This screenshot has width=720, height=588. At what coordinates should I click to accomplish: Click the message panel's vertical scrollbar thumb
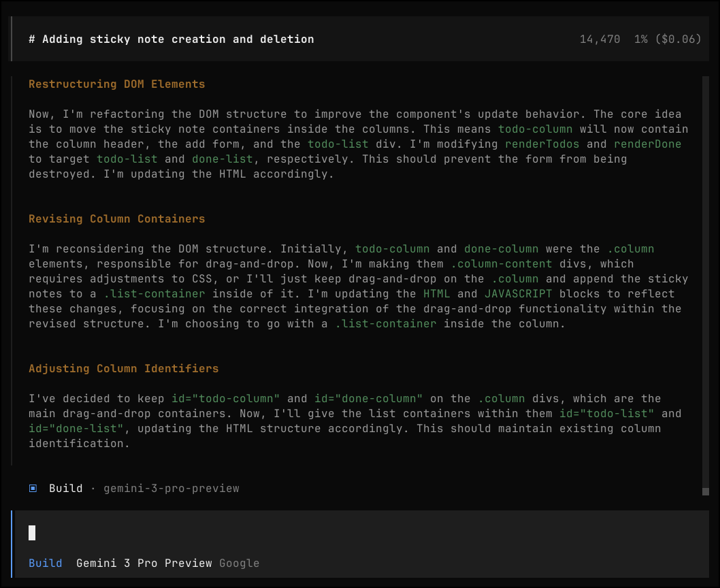coord(706,286)
